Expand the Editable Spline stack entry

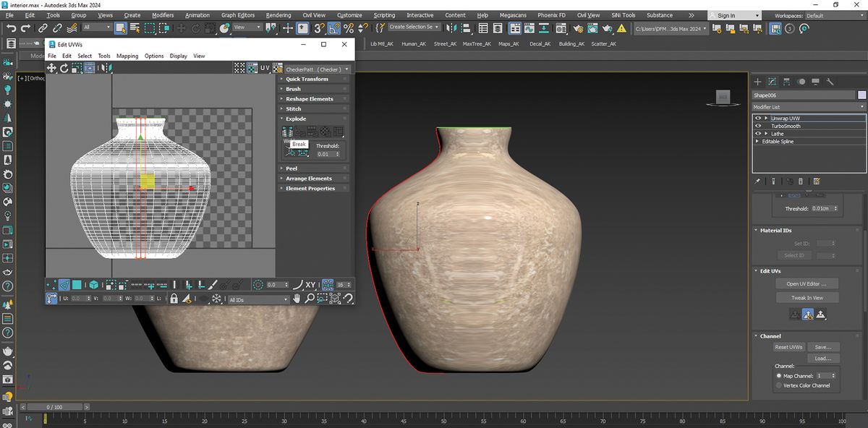click(x=757, y=142)
